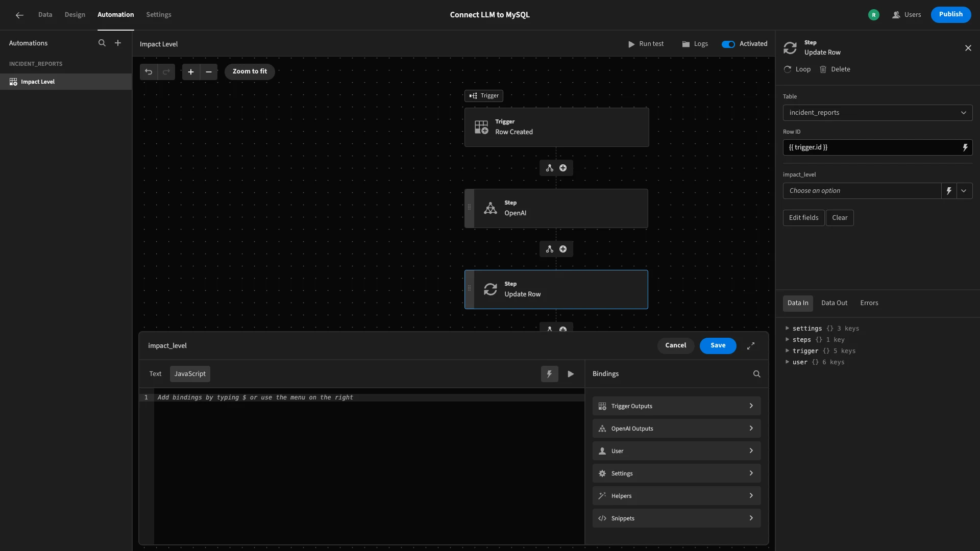Delete the Update Row step
This screenshot has width=980, height=551.
835,69
